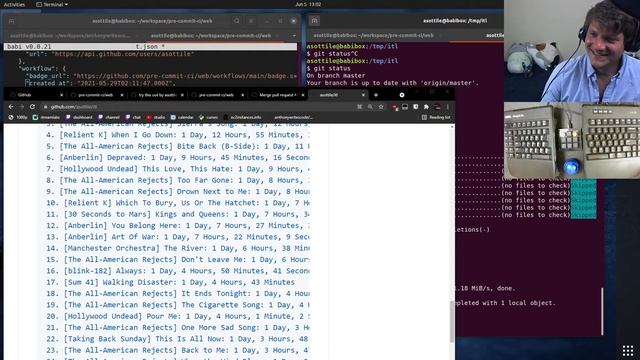Close the 'Merge pull request' tab
Image resolution: width=640 pixels, height=360 pixels.
[x=303, y=95]
